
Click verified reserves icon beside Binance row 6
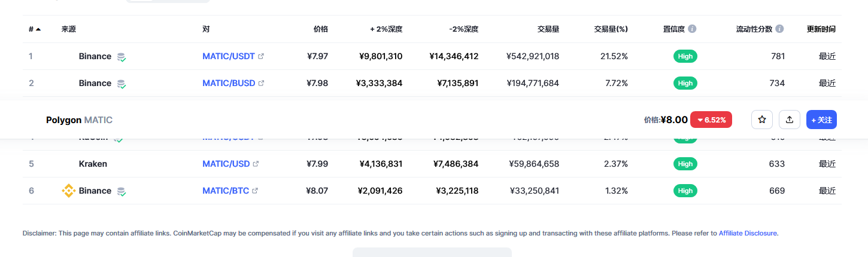(x=122, y=191)
